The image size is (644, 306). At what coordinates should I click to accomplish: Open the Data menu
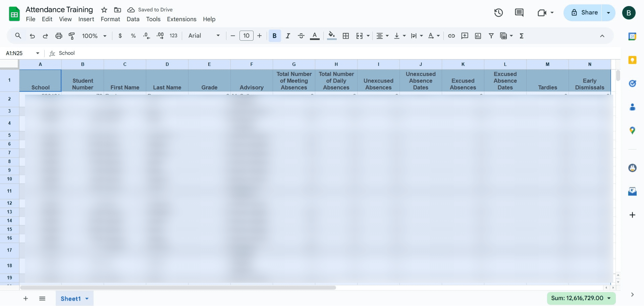point(133,19)
